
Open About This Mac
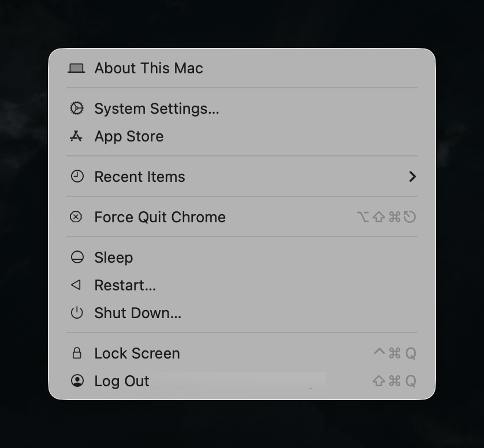148,68
